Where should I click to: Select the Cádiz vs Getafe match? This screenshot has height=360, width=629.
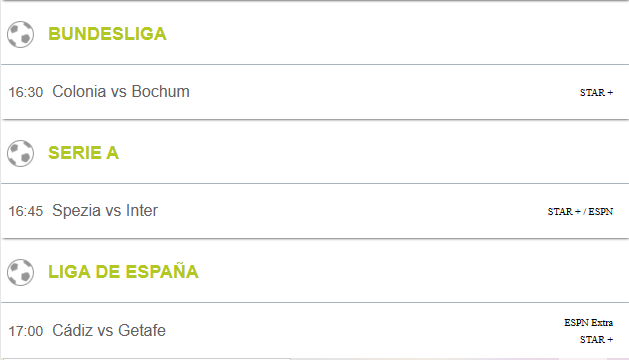[x=109, y=330]
